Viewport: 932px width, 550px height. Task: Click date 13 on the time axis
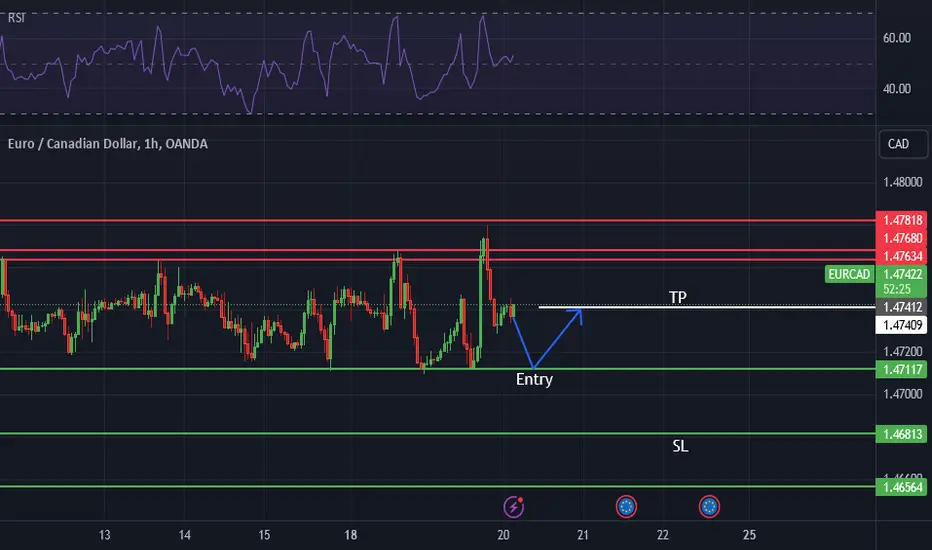click(x=105, y=535)
